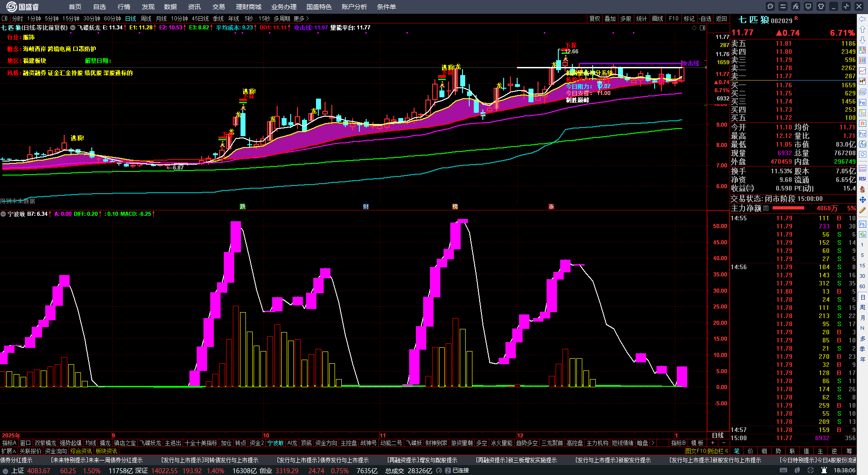Toggle 叠加 overlay mode

click(x=610, y=19)
